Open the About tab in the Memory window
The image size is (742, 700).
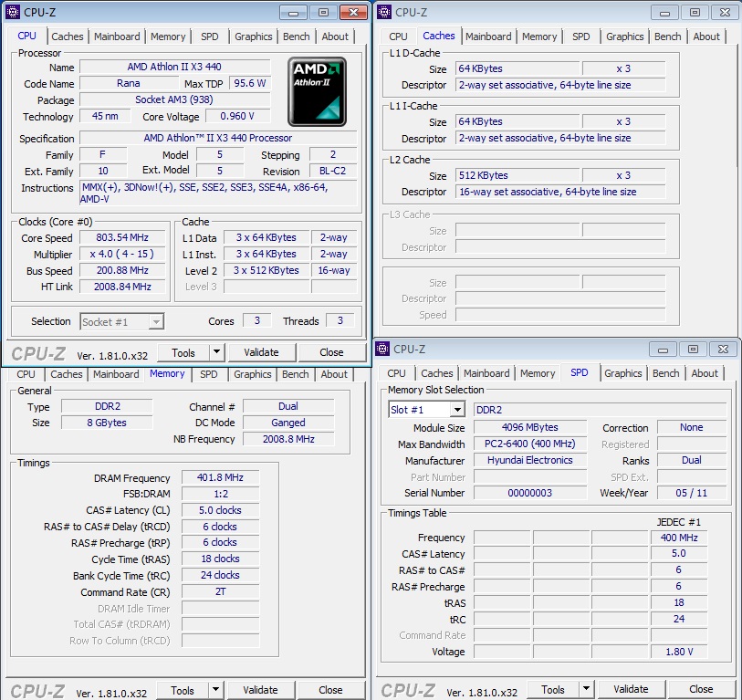click(x=334, y=374)
